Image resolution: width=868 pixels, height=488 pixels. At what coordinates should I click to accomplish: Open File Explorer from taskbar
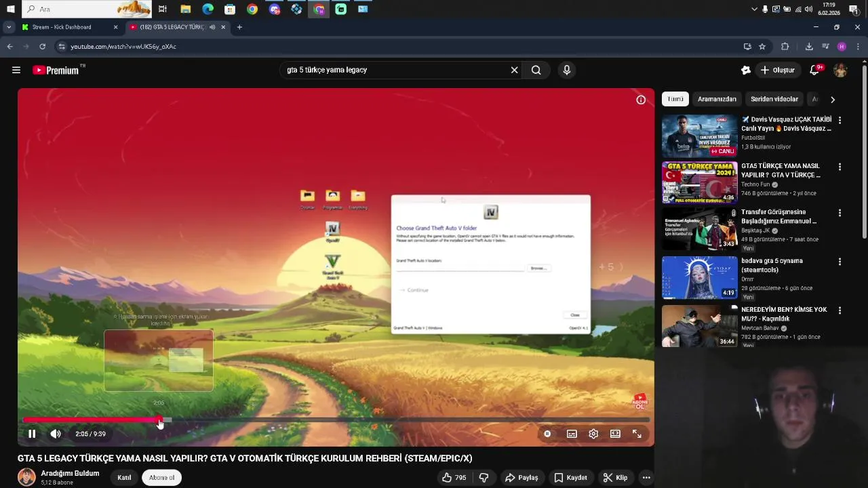point(185,9)
